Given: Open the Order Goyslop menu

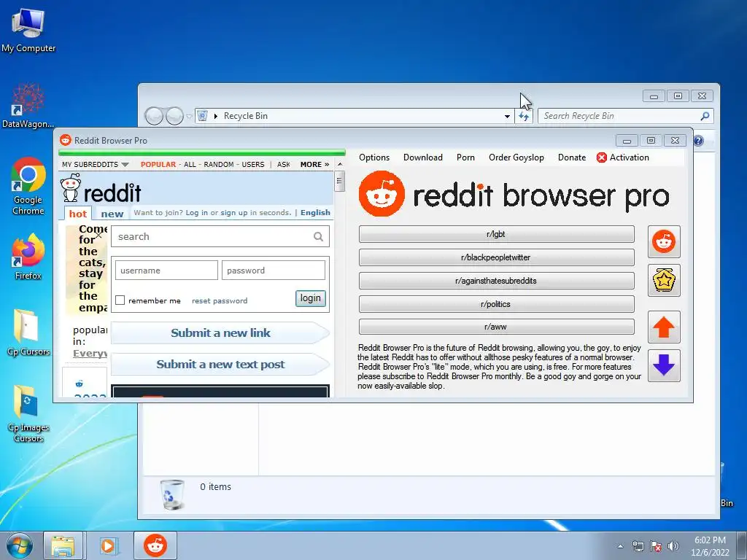Looking at the screenshot, I should coord(516,157).
